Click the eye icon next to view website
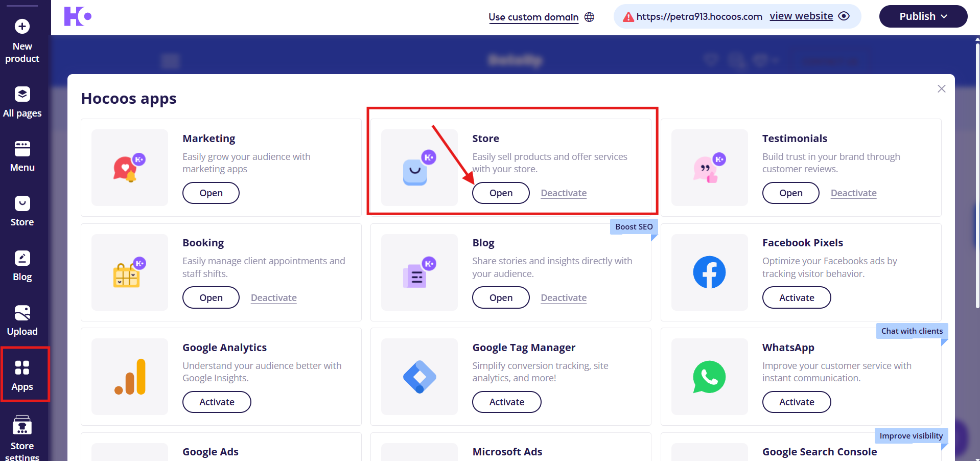Viewport: 980px width, 461px height. coord(844,16)
